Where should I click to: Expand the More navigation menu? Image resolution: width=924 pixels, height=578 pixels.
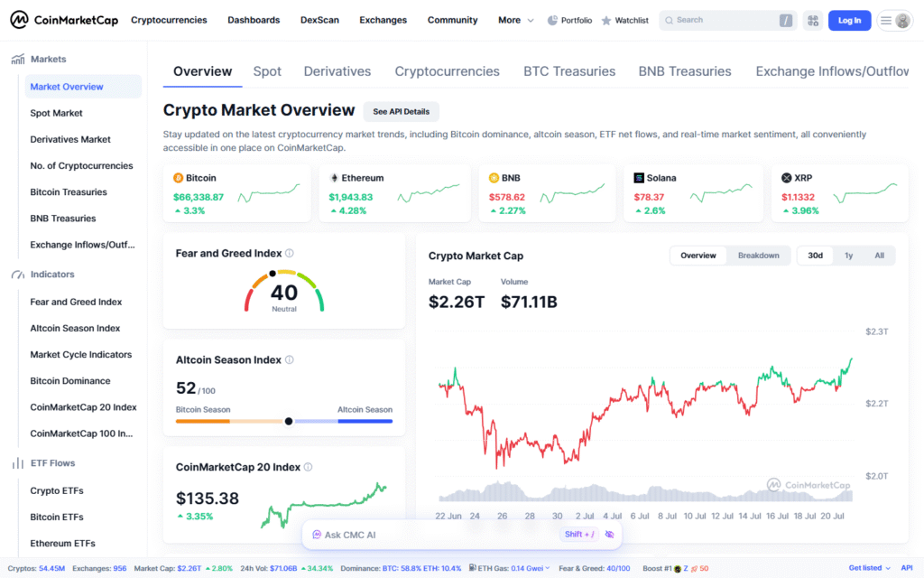point(515,20)
